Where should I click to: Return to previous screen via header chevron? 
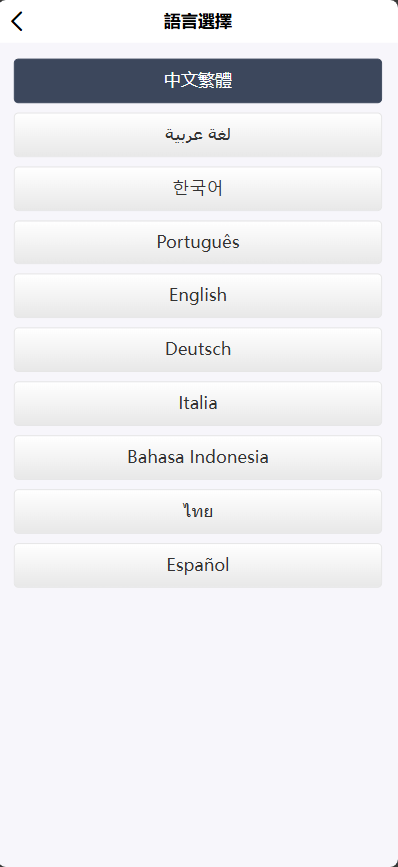(x=17, y=22)
